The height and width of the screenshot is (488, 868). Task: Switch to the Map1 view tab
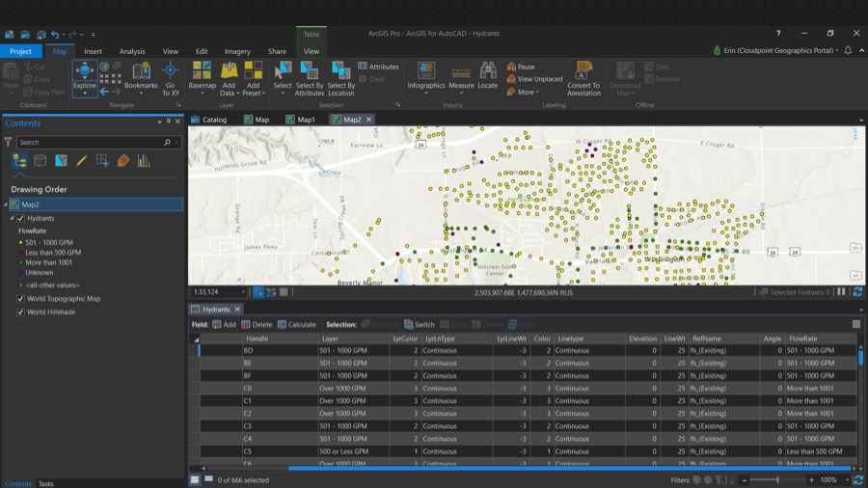click(301, 120)
